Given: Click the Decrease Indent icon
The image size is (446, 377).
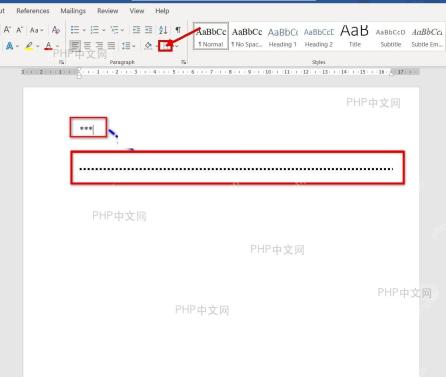Looking at the screenshot, I should click(x=136, y=30).
